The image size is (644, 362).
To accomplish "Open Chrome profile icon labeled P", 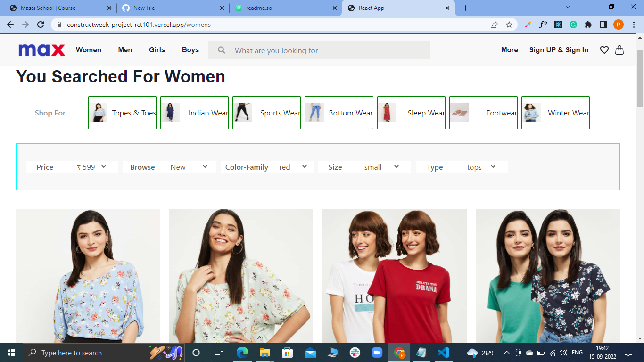I will [618, 24].
